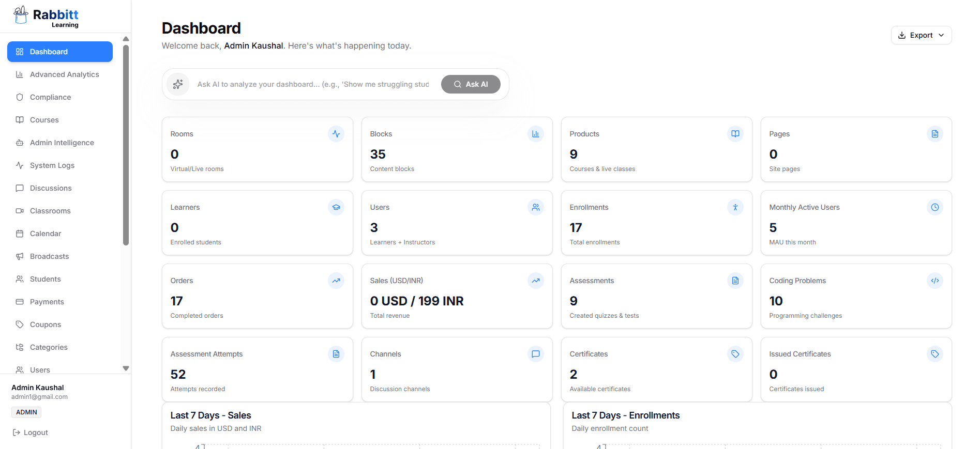The image size is (980, 449).
Task: Focus the Ask AI query input field
Action: [x=313, y=84]
